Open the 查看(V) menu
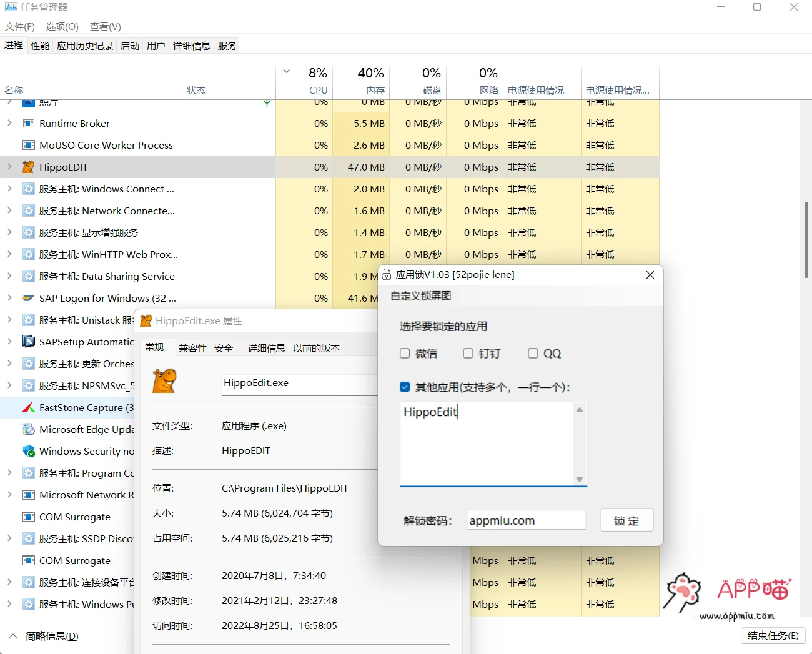 (105, 27)
